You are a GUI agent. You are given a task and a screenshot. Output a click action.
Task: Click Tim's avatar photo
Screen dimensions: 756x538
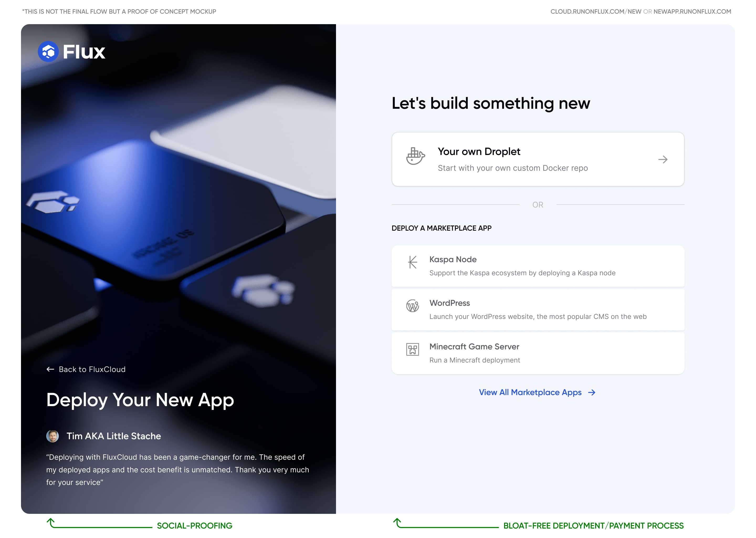coord(52,436)
